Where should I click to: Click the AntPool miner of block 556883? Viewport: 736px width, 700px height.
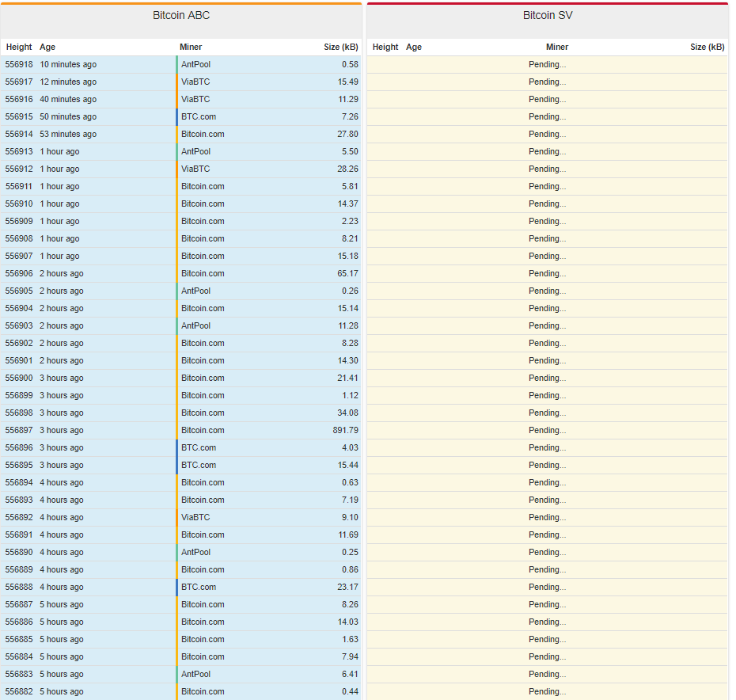[x=195, y=674]
